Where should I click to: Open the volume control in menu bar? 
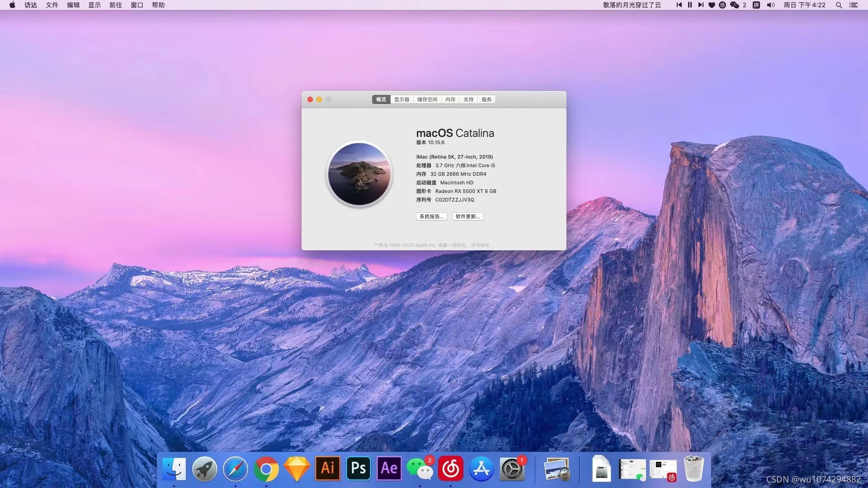(x=771, y=5)
